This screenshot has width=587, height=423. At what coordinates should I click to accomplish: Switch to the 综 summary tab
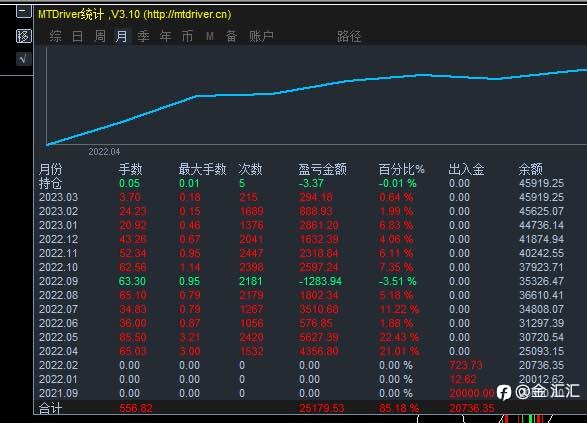[x=55, y=36]
